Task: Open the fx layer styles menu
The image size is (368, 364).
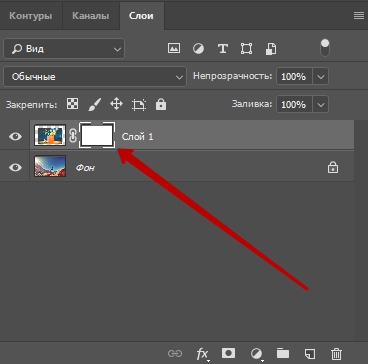Action: point(202,354)
